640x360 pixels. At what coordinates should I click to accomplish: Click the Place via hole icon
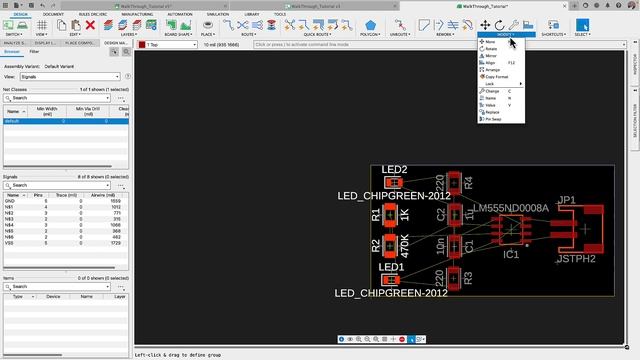(207, 25)
